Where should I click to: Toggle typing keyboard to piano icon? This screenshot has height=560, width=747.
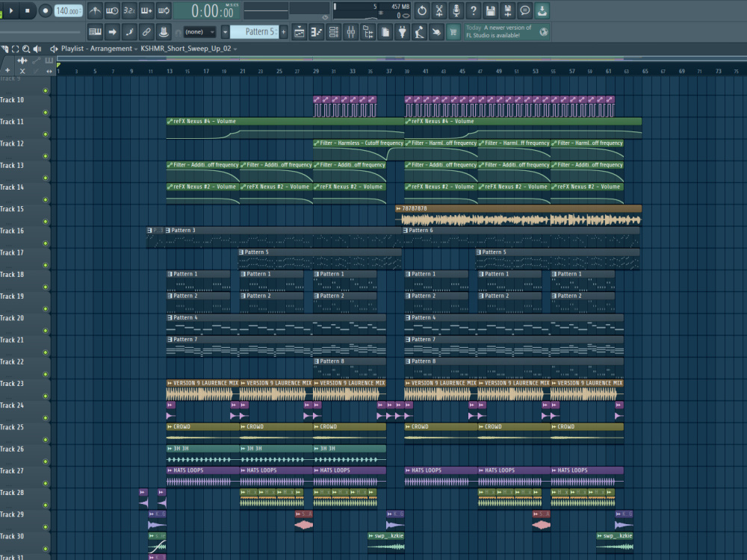[95, 32]
